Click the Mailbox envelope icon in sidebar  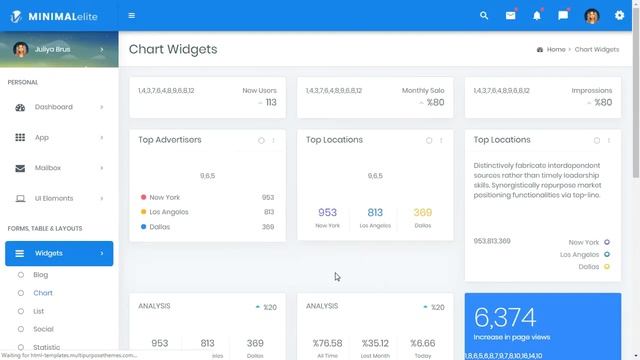coord(20,168)
